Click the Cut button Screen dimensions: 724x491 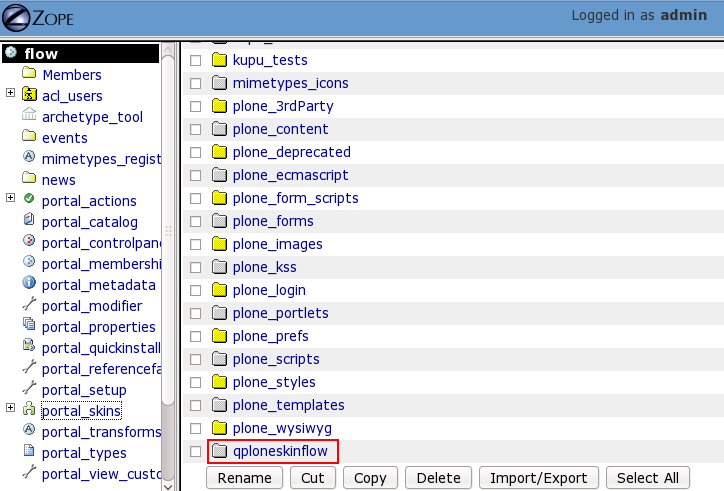coord(313,478)
